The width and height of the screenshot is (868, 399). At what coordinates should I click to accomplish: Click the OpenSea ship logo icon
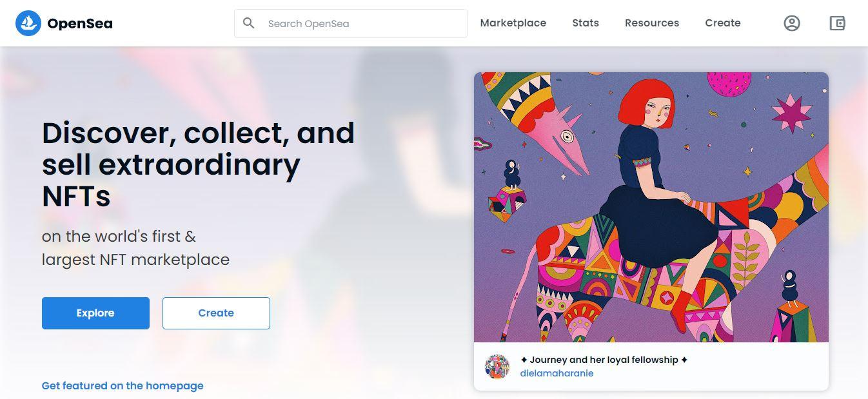[x=28, y=23]
